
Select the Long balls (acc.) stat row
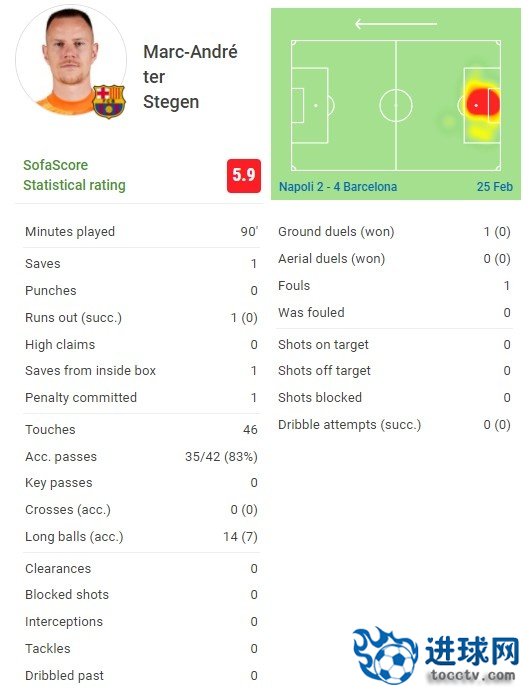pyautogui.click(x=141, y=537)
